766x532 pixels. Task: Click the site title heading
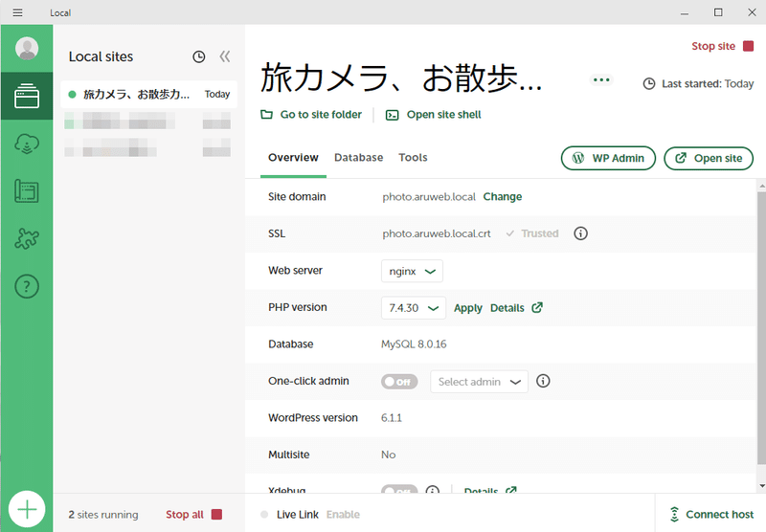pos(401,78)
